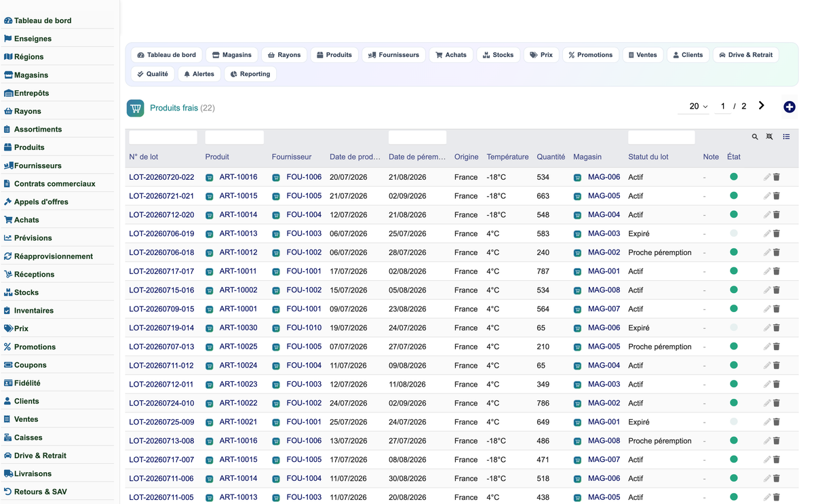Edit lot LOT-20260717-007
This screenshot has width=814, height=504.
coord(767,459)
